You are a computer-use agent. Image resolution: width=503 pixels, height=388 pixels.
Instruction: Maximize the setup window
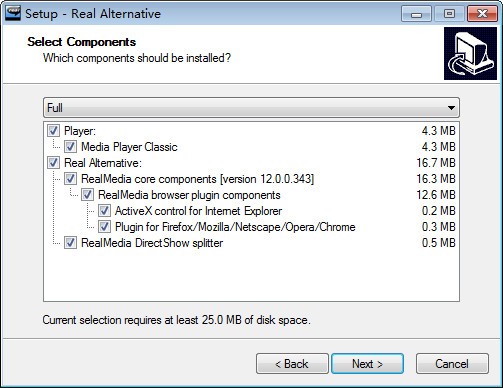point(449,14)
